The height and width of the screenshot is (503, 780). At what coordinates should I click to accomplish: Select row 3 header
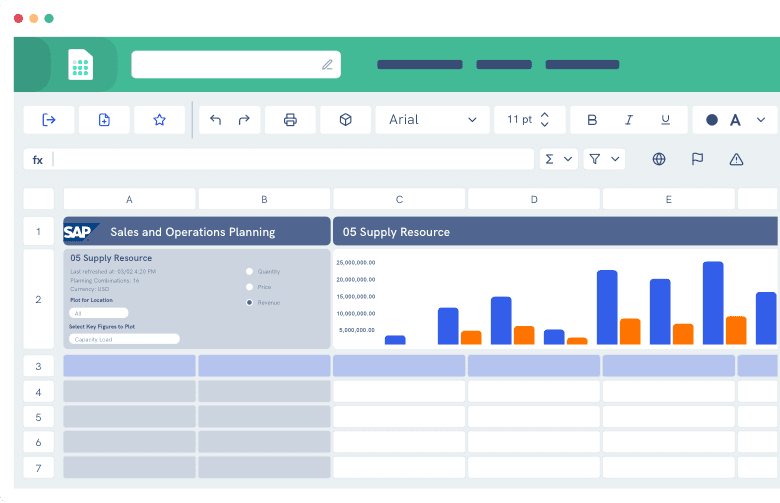tap(38, 367)
